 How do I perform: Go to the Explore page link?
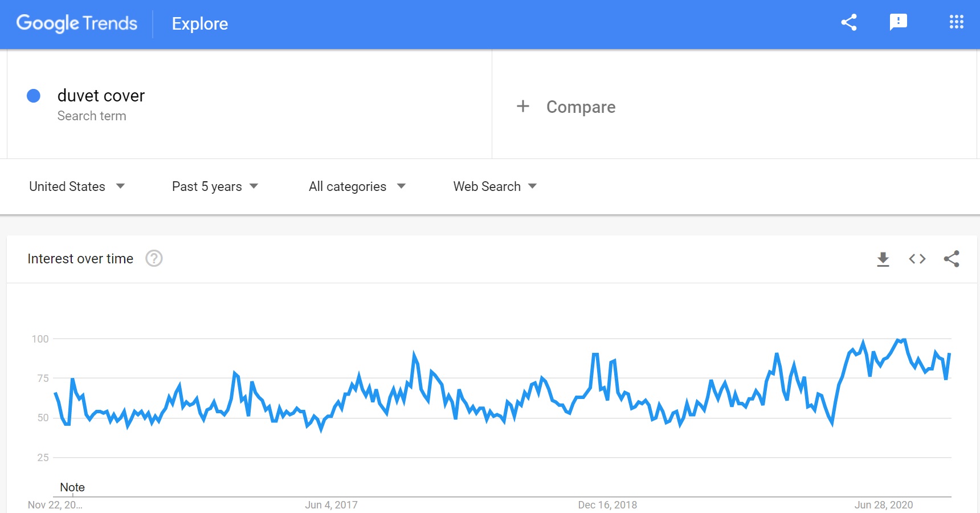(200, 24)
